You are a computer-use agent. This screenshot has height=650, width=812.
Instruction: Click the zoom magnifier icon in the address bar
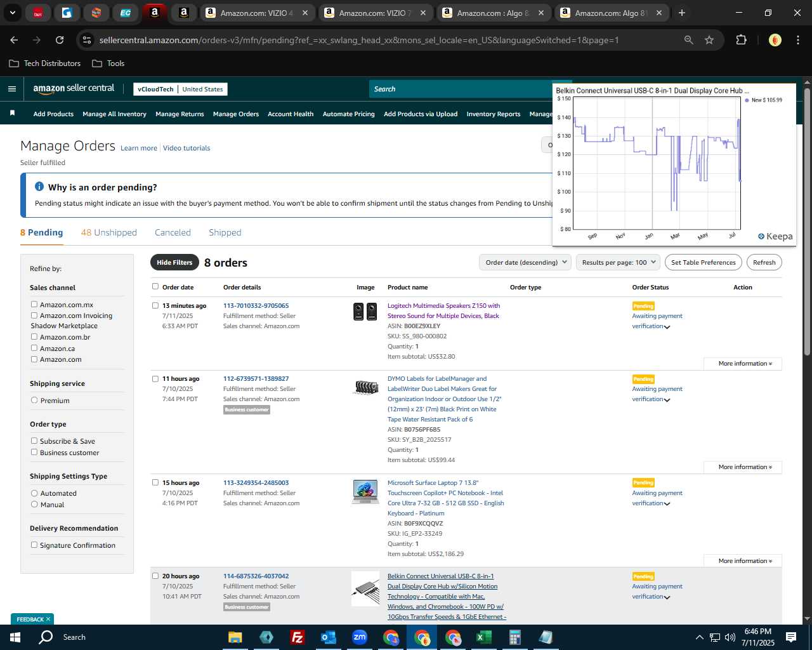pos(688,40)
